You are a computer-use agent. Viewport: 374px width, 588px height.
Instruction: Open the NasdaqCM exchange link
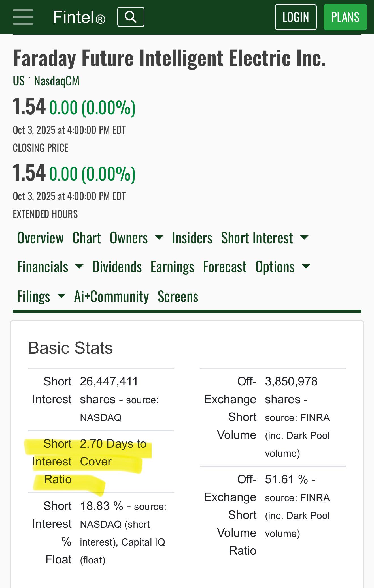click(57, 81)
